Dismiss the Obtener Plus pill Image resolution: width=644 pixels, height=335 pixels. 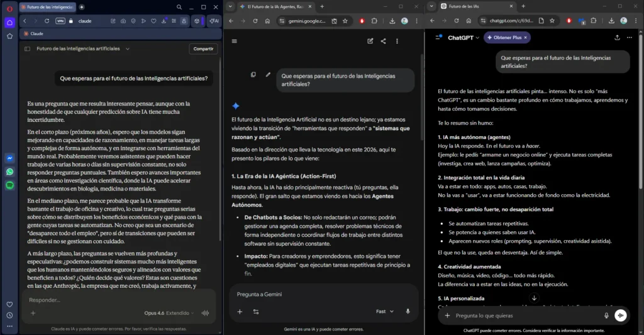coord(525,37)
